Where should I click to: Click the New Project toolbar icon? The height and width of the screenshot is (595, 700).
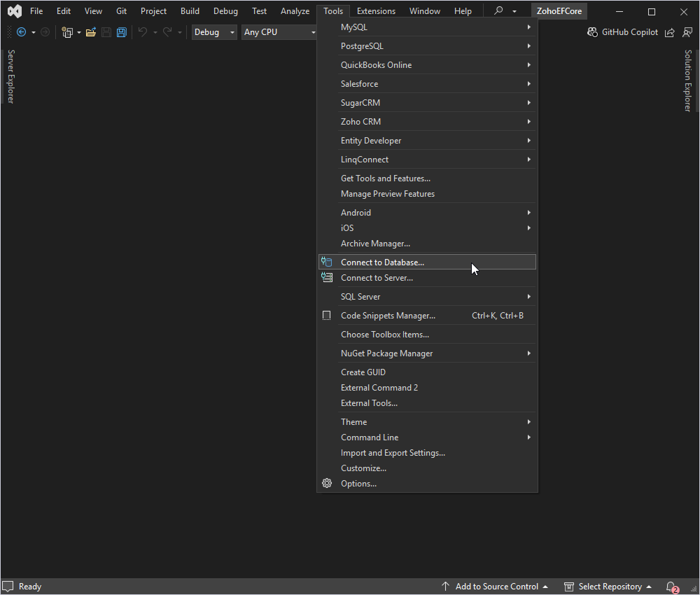click(x=67, y=32)
